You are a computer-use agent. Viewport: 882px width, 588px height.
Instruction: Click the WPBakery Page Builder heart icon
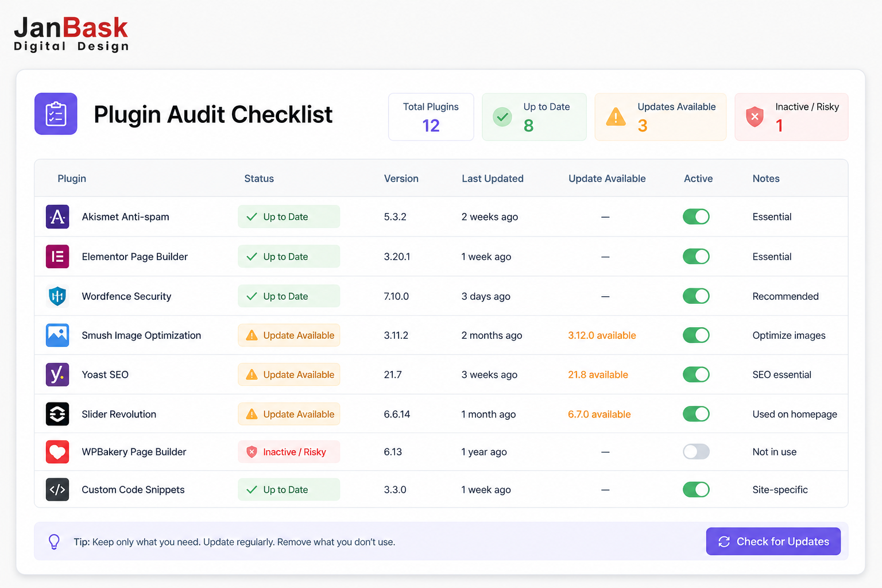click(57, 452)
